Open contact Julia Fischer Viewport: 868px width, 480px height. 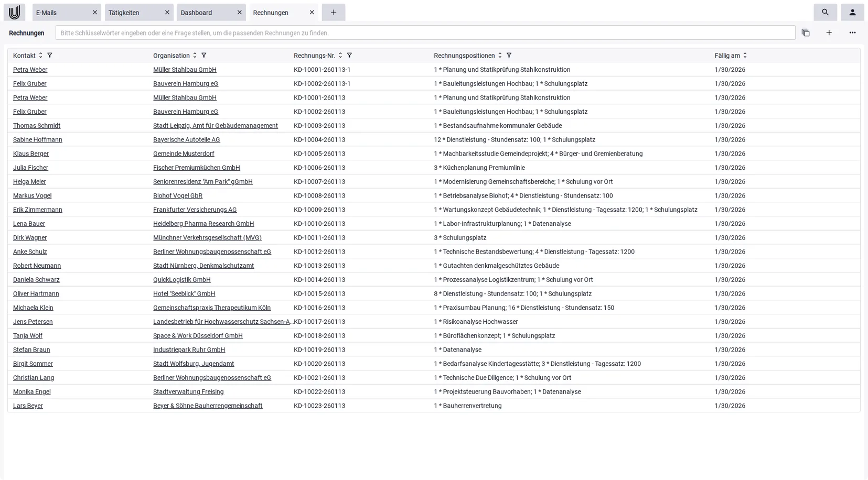click(30, 168)
